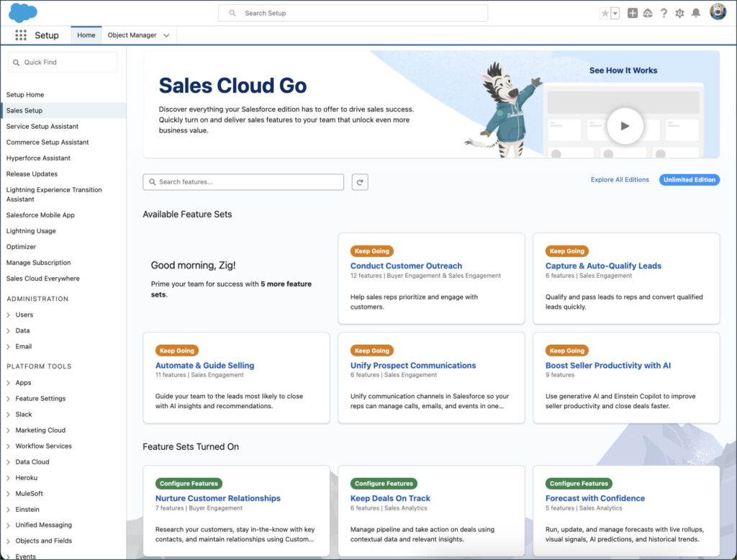Open the Help question mark icon
Viewport: 737px width, 560px height.
point(664,13)
